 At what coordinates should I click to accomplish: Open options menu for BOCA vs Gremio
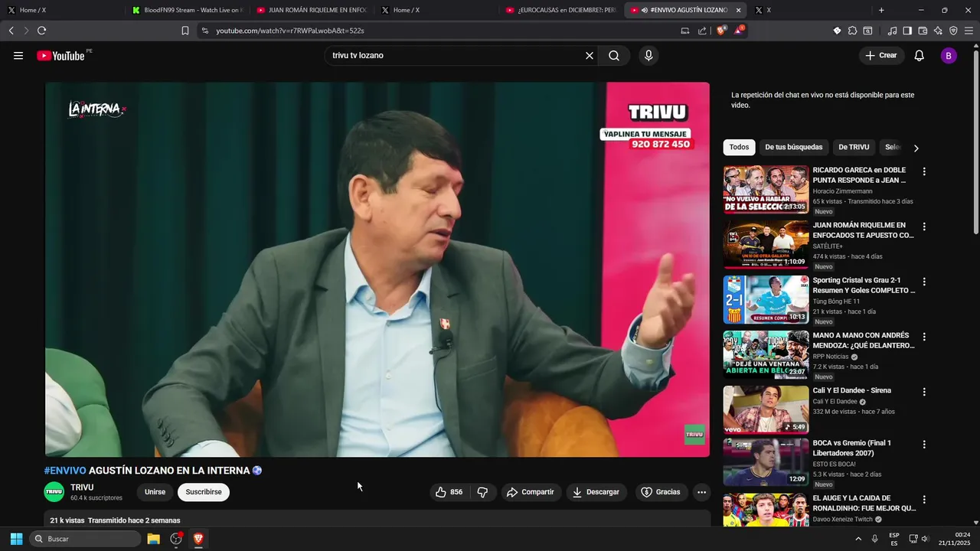click(924, 444)
